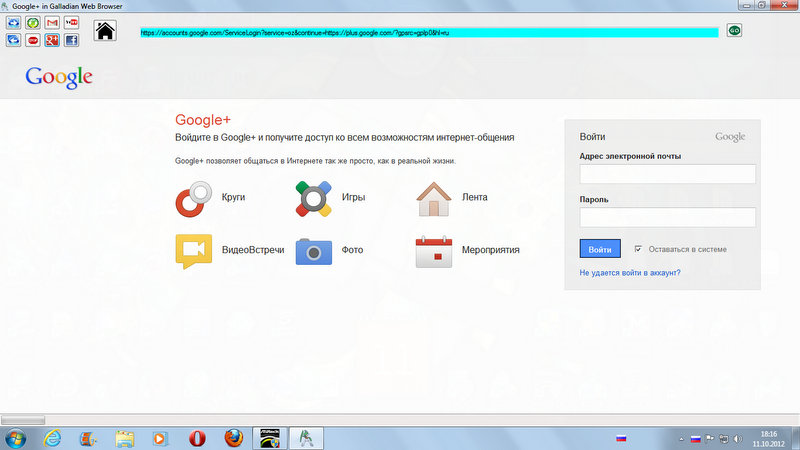Open Google+ shortcut in browser toolbar
The height and width of the screenshot is (450, 800).
tap(52, 40)
